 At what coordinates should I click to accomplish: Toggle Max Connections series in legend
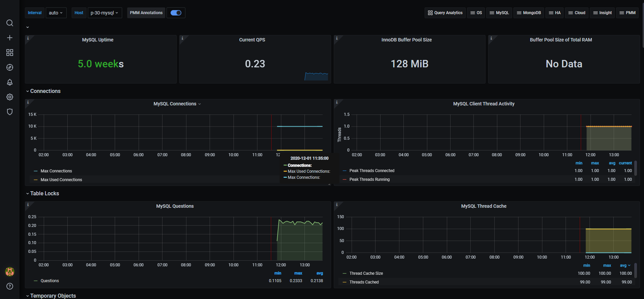point(56,171)
